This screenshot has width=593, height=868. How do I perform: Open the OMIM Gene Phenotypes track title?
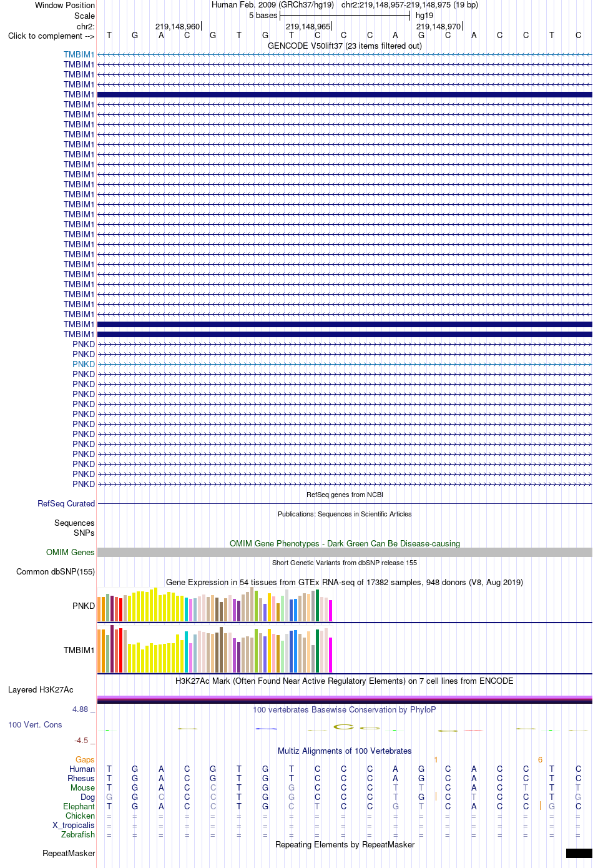345,543
